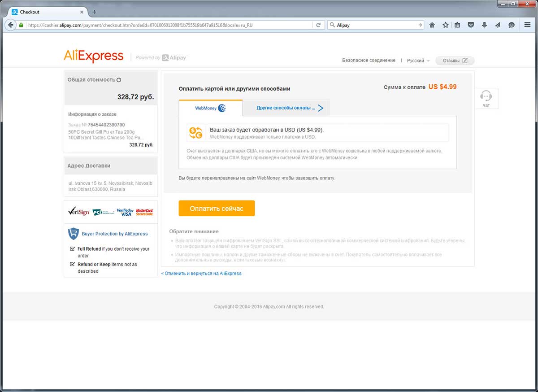This screenshot has width=538, height=392.
Task: Click the 50PC Secret Gift Pu er Tea item description
Action: (105, 135)
